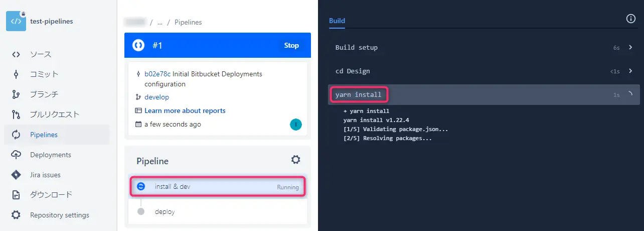Select the install & dev pipeline step

coord(218,187)
